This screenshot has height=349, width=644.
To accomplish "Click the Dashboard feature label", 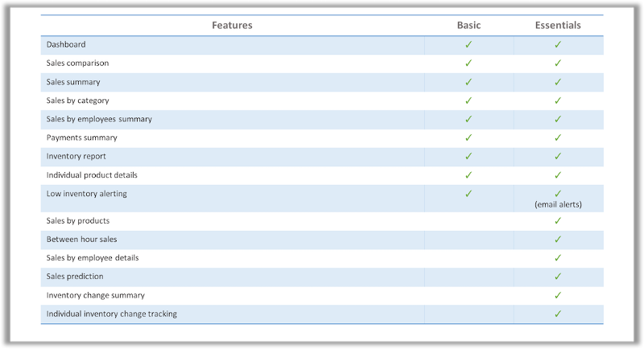I will 66,44.
